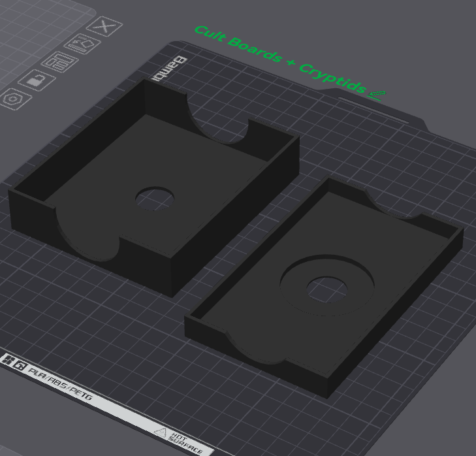This screenshot has height=456, width=476.
Task: Click the inner hole of the shallow tray
Action: [x=327, y=286]
